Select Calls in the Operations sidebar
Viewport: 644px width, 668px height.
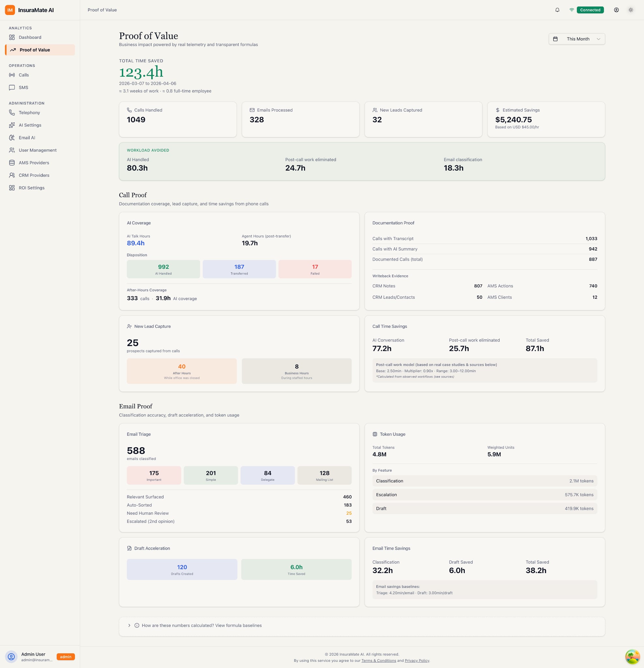pyautogui.click(x=23, y=75)
